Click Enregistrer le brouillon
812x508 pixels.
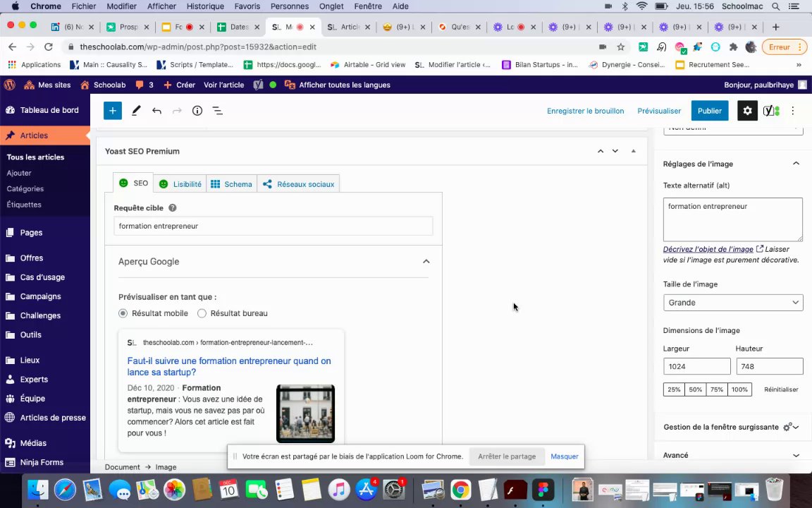coord(585,111)
